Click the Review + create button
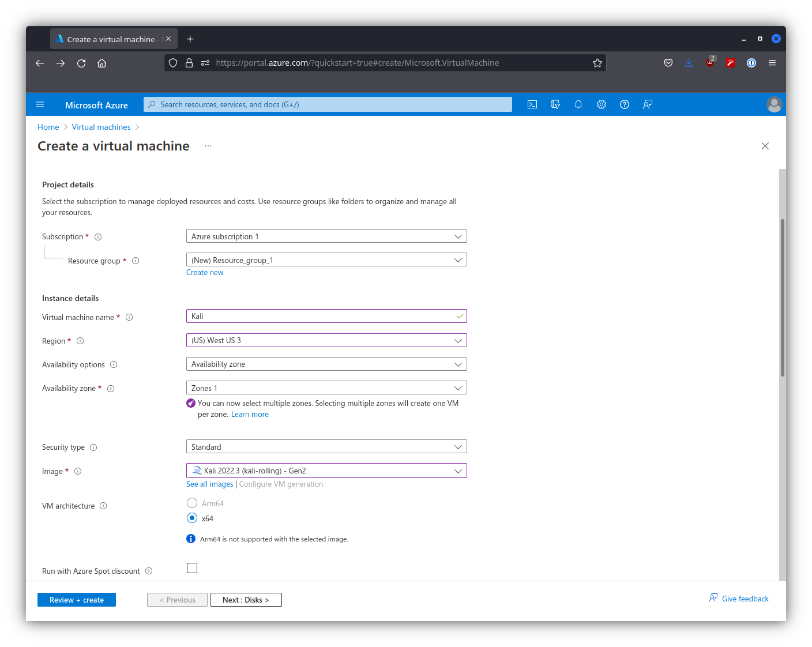The image size is (812, 647). pyautogui.click(x=77, y=600)
